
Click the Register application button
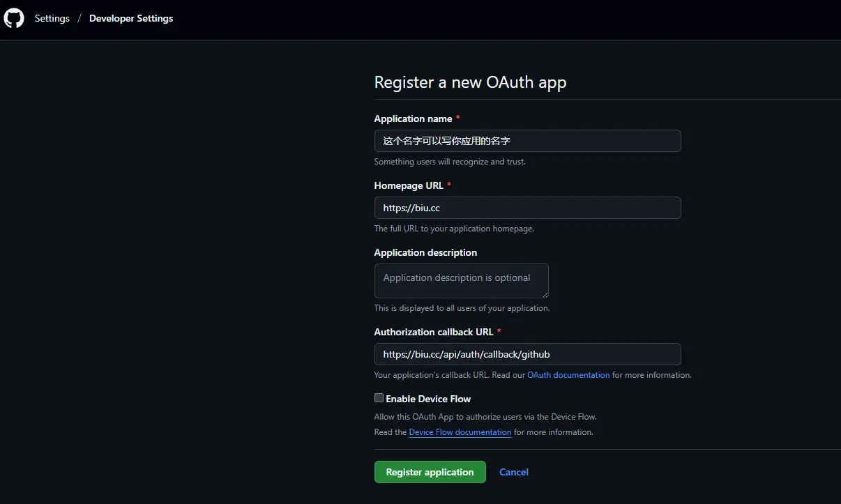(x=430, y=472)
